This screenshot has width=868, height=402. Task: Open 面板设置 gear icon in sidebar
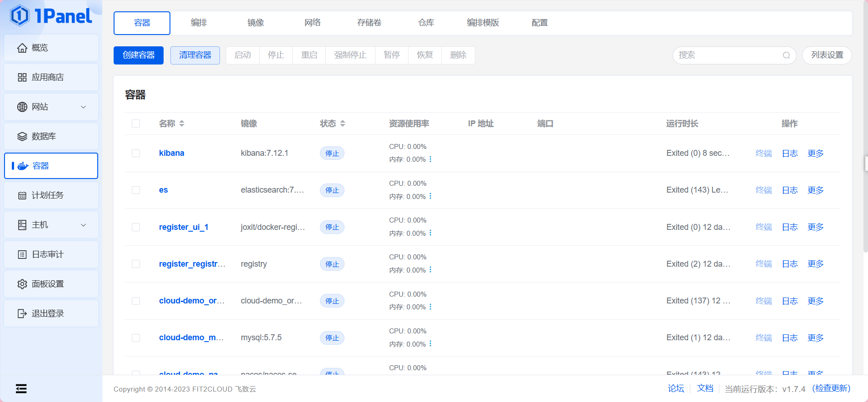point(22,284)
